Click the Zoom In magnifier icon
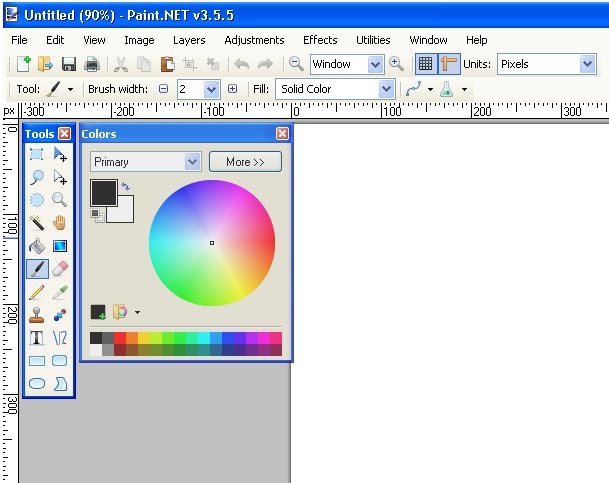Viewport: 609px width, 483px height. [x=396, y=64]
